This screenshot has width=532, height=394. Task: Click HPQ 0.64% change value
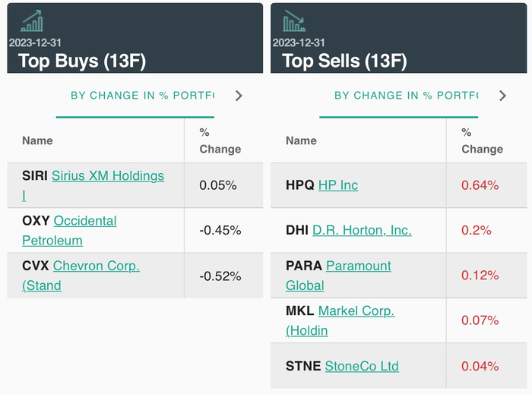click(x=480, y=185)
